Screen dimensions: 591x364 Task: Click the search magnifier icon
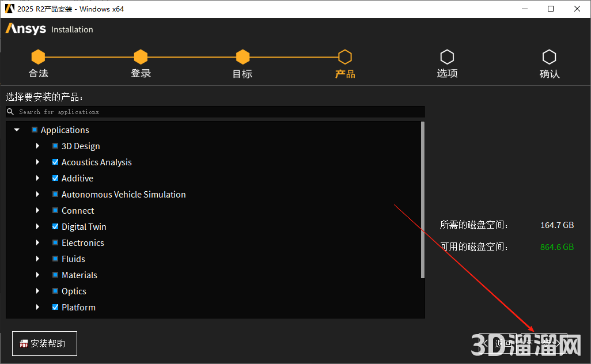tap(10, 112)
